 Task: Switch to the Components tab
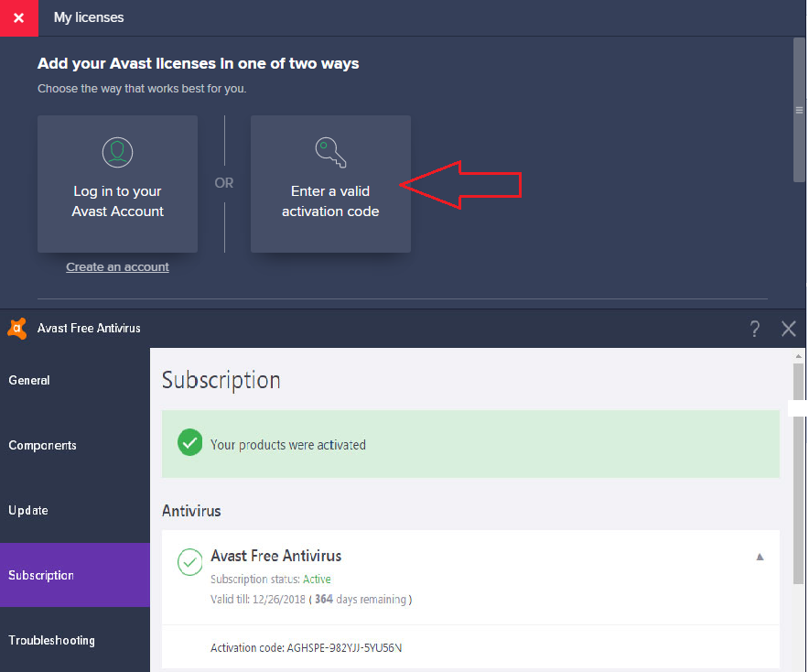(x=42, y=445)
